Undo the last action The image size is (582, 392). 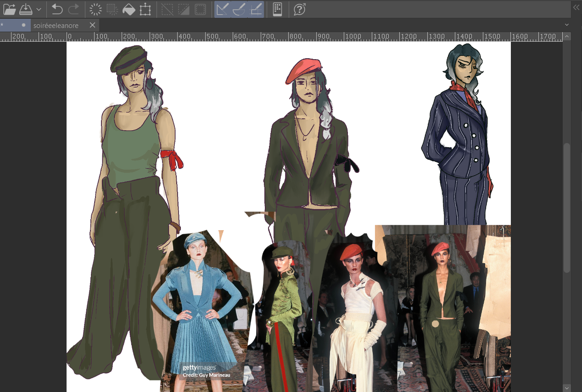(57, 9)
